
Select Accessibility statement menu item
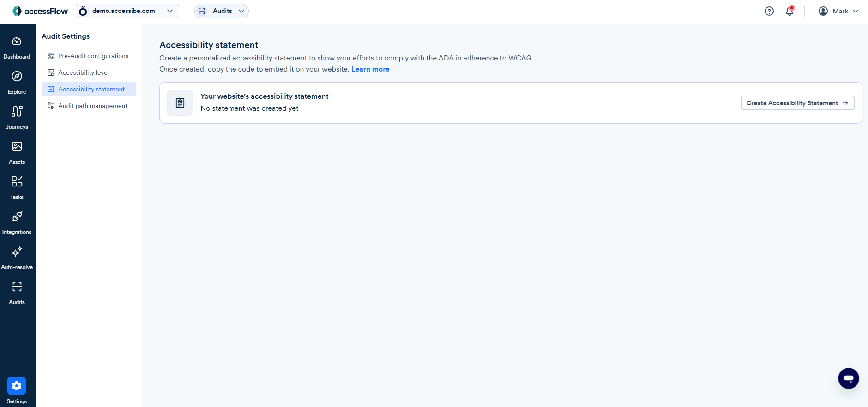89,89
